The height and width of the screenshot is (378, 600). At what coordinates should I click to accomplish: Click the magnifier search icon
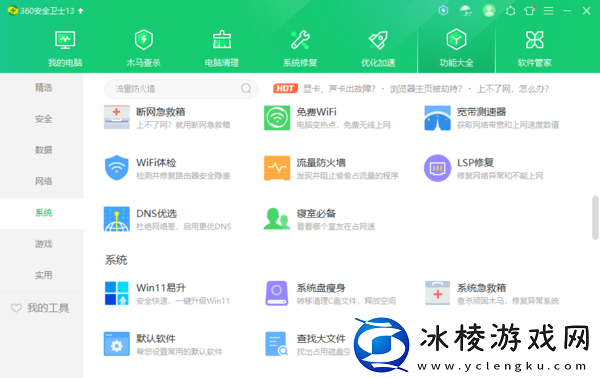(246, 89)
